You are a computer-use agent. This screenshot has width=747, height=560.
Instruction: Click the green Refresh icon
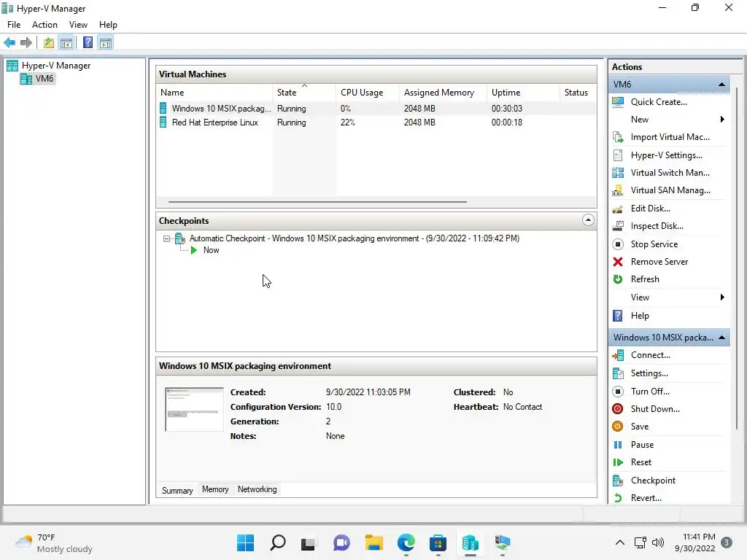[618, 279]
